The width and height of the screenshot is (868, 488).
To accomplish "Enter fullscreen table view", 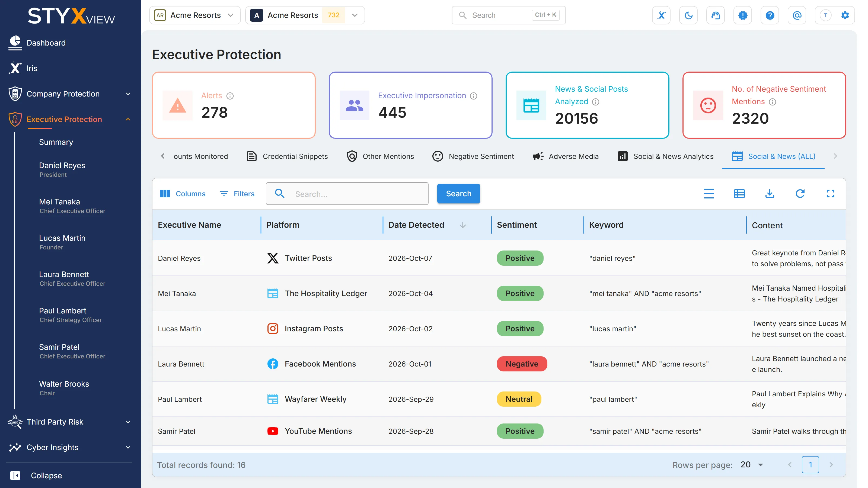I will click(x=830, y=194).
